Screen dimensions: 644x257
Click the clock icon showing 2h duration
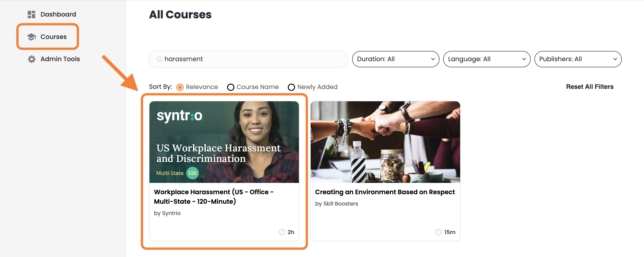(x=281, y=232)
